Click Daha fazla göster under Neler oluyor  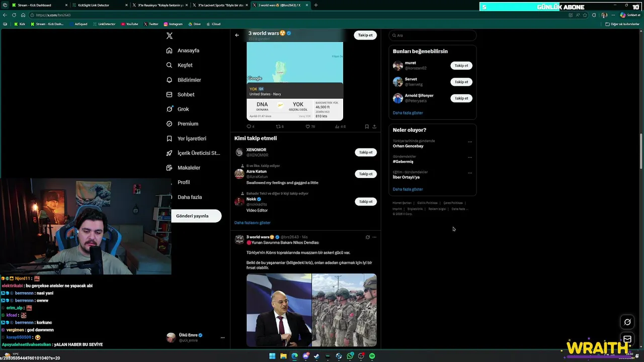408,190
